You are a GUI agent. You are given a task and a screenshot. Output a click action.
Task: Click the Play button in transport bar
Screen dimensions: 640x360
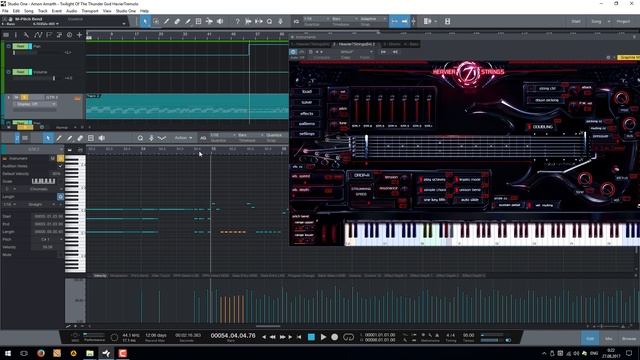[x=323, y=337]
